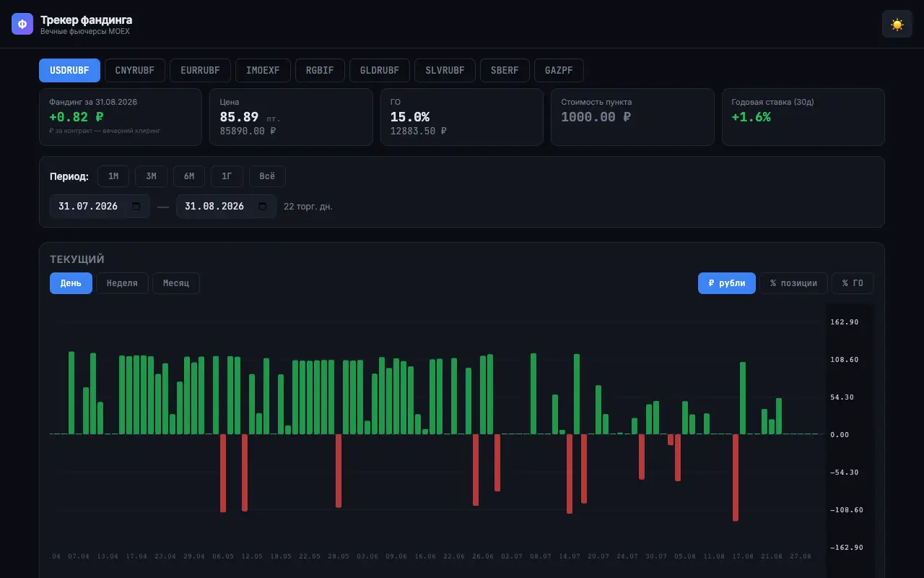
Task: Open the RGBIF instrument tab
Action: 320,71
